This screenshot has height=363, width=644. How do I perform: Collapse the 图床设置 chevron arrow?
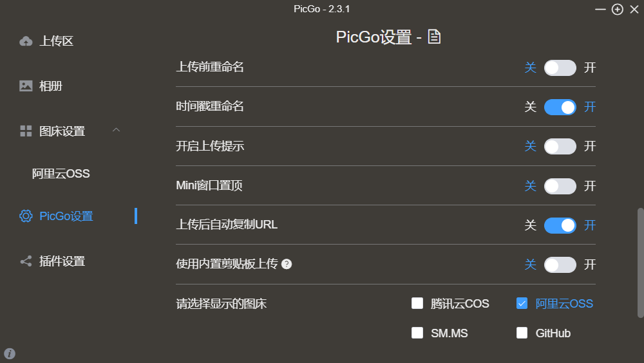[116, 131]
